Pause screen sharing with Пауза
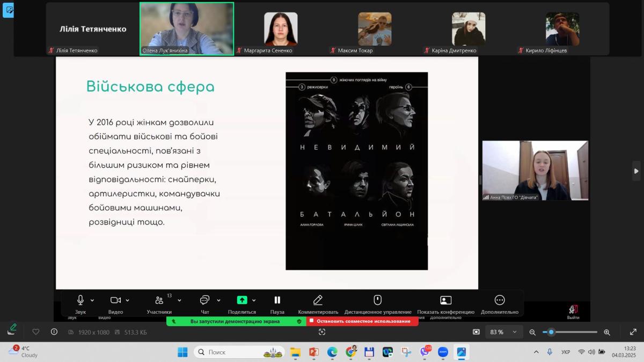Screen dimensions: 644x362 coord(277,300)
